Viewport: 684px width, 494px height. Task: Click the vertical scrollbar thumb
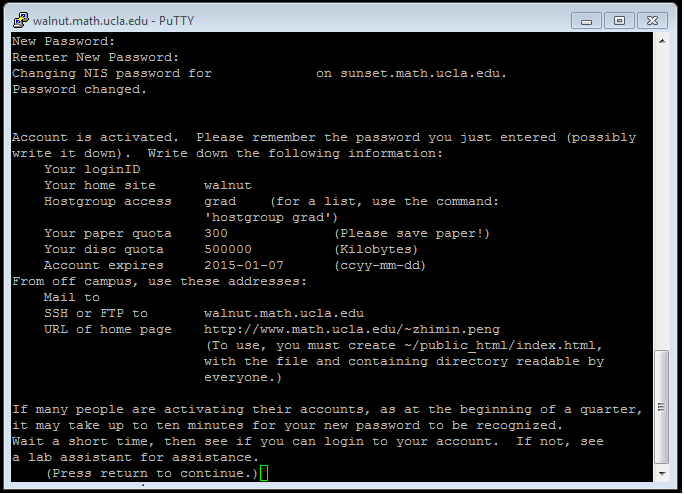click(x=662, y=407)
